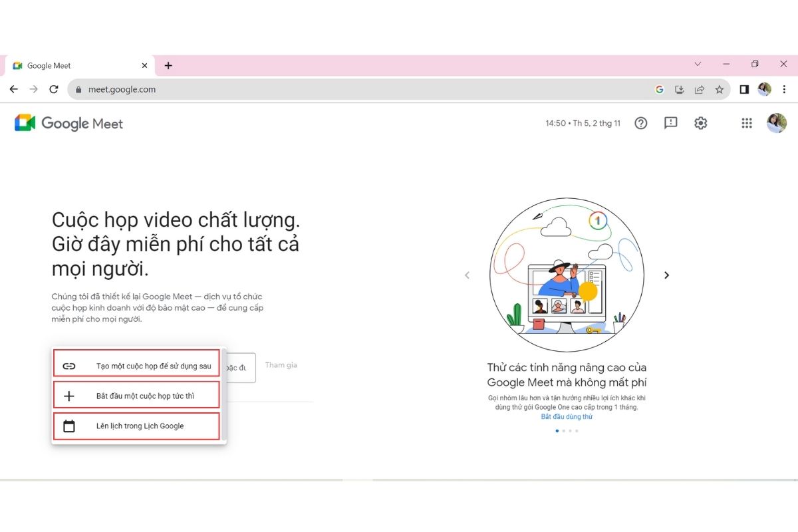Click the Google Meet promo illustration

click(x=567, y=275)
